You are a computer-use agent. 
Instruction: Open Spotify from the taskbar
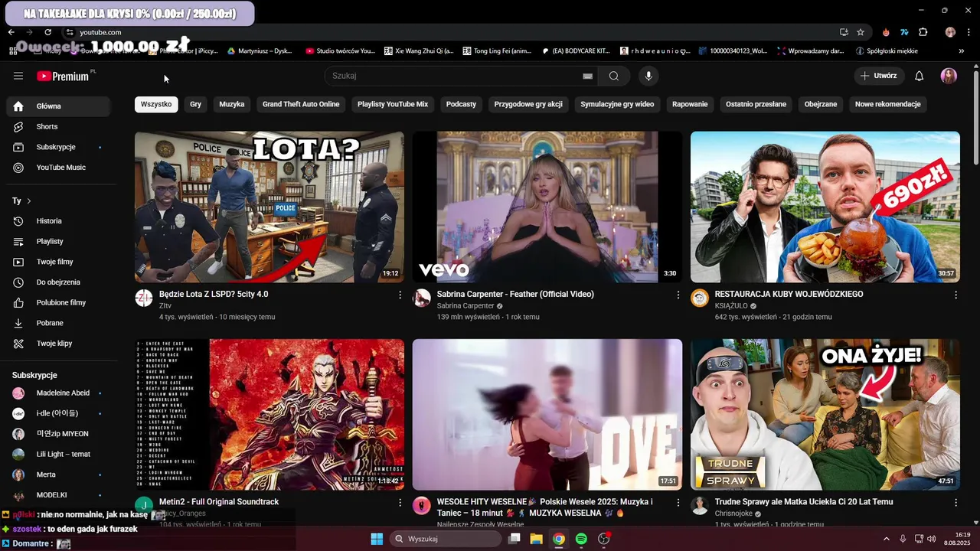click(581, 539)
